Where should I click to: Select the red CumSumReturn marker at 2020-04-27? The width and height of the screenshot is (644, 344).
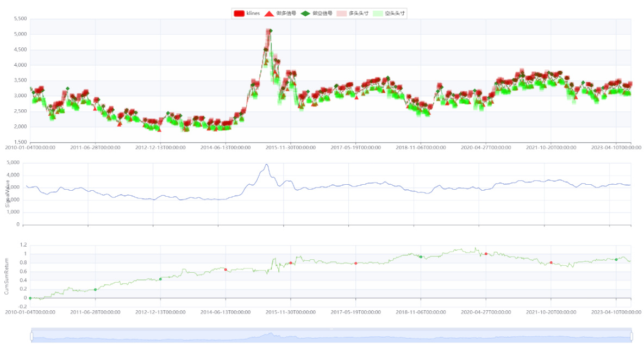point(486,254)
